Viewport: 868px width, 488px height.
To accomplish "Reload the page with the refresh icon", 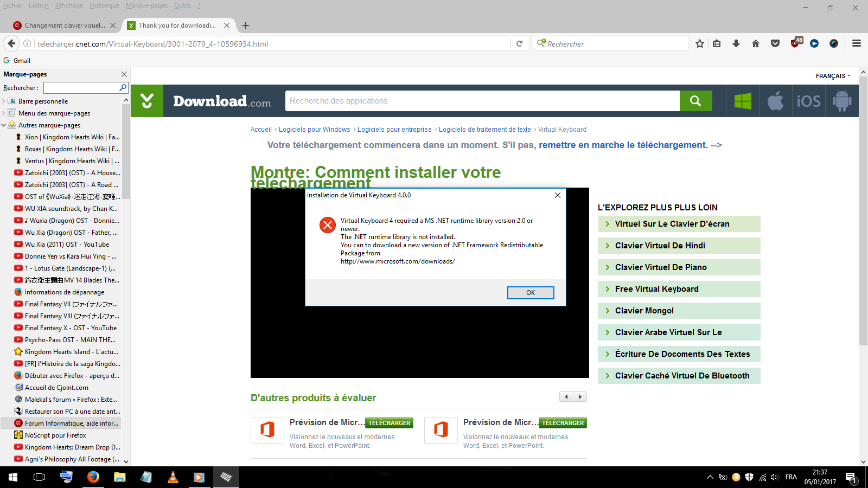I will pyautogui.click(x=519, y=43).
